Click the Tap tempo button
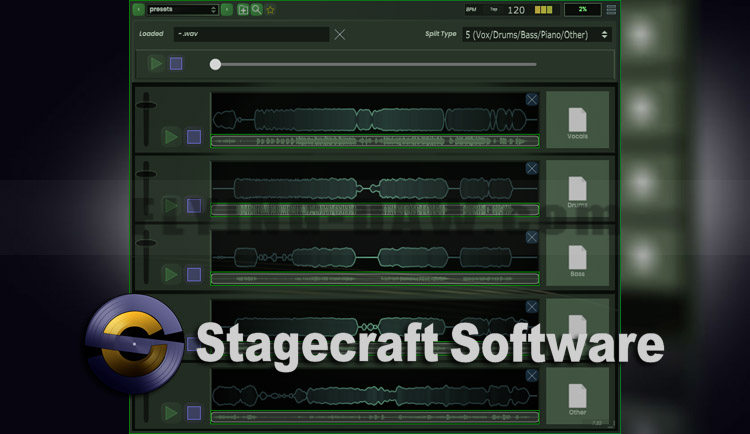 [494, 10]
